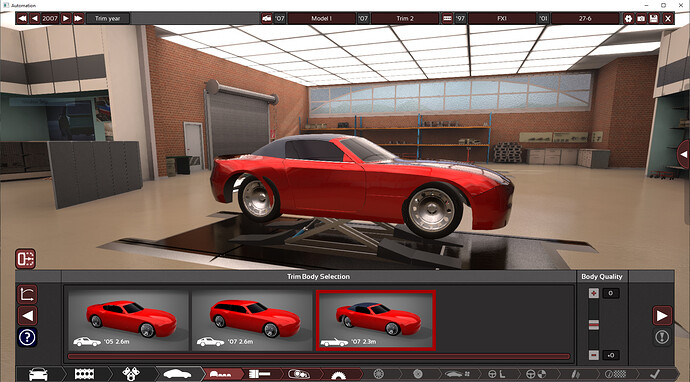Go back with left arrow button
The height and width of the screenshot is (382, 690).
[x=27, y=316]
